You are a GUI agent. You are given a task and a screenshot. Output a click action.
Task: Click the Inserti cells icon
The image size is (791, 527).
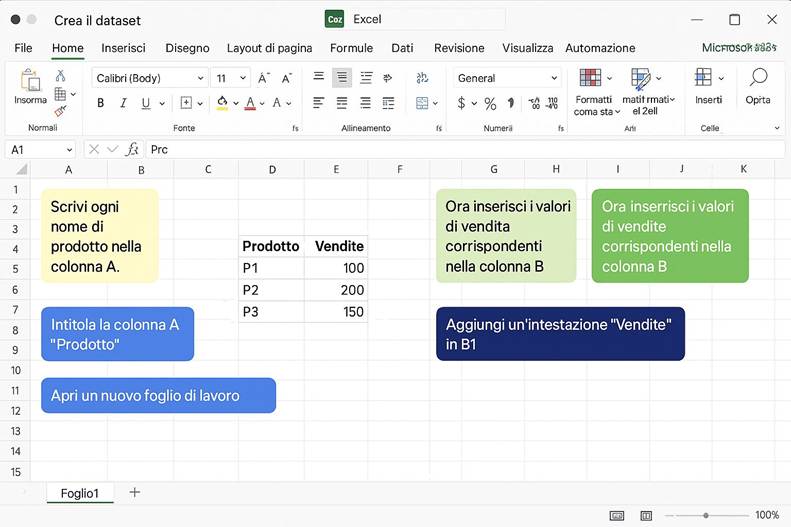704,78
